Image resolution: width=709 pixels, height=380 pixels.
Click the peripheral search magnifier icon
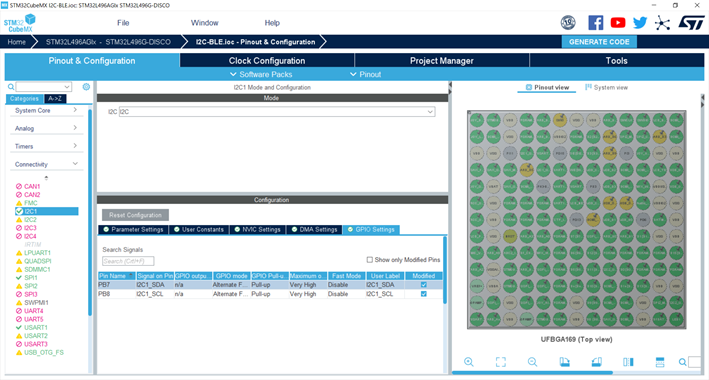pyautogui.click(x=11, y=87)
